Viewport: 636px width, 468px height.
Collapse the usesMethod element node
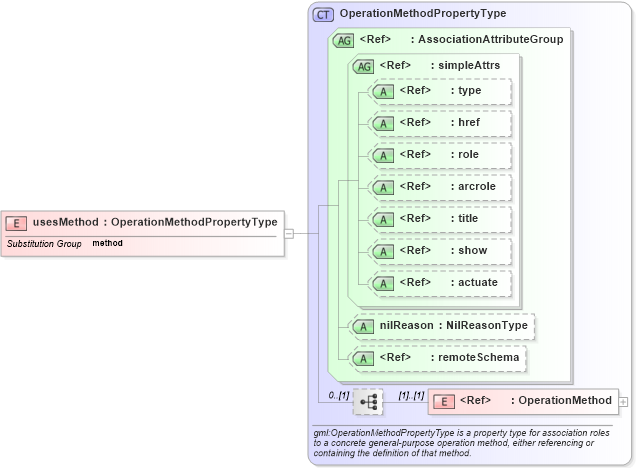point(289,234)
